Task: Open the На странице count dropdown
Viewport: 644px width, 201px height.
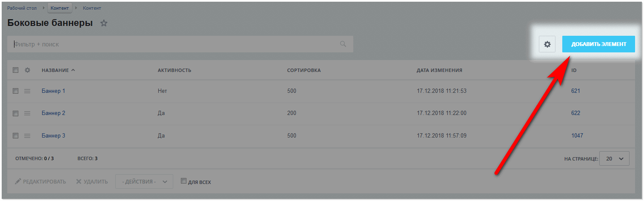Action: 614,158
